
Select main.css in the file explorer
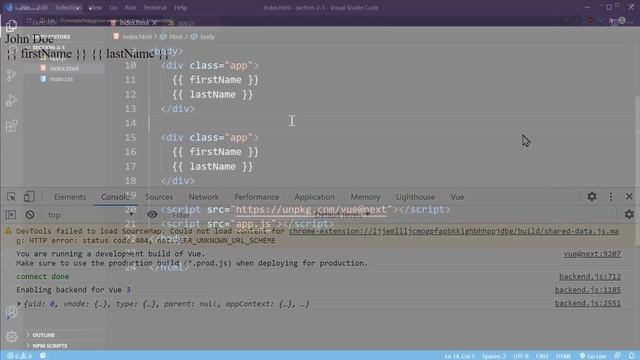pos(61,79)
